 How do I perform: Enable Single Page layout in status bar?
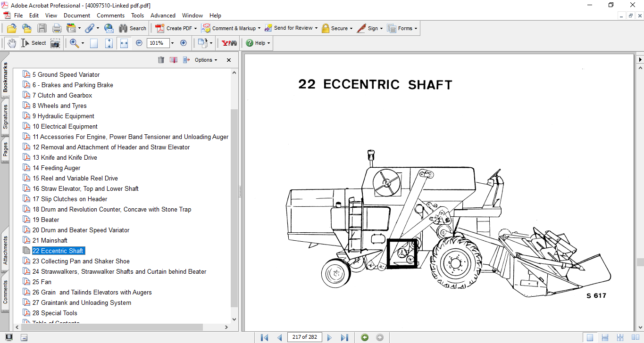tap(590, 337)
